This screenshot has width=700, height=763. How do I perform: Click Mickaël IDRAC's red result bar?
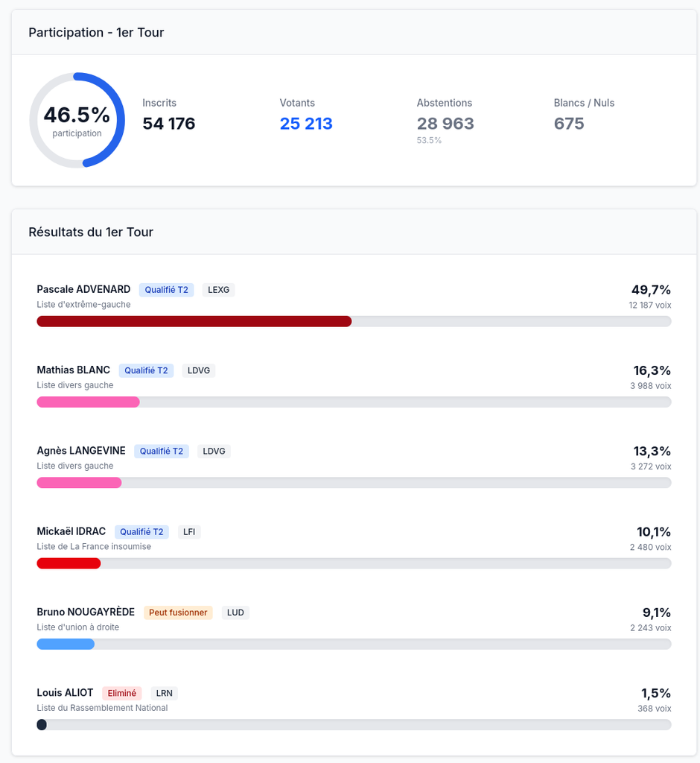pos(69,563)
